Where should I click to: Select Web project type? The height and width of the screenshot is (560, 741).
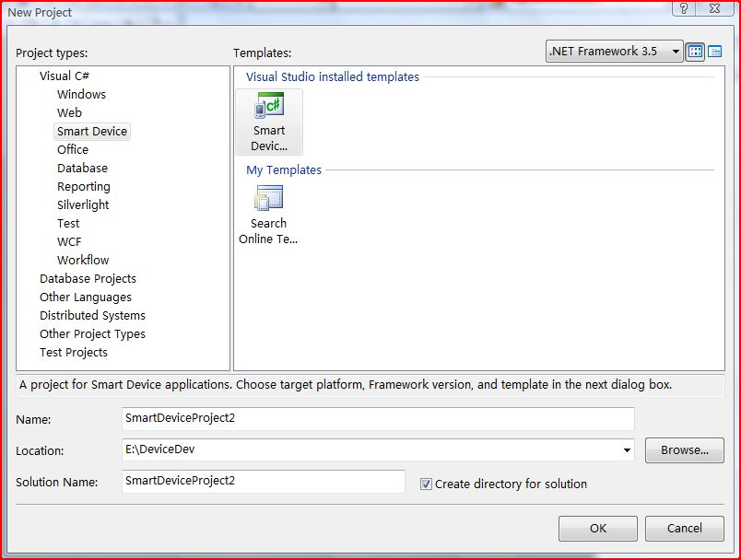69,113
